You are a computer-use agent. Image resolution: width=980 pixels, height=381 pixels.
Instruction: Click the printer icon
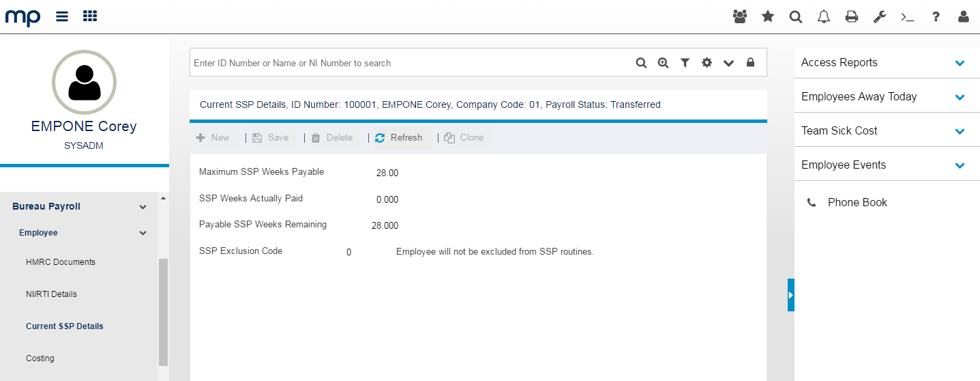coord(852,17)
